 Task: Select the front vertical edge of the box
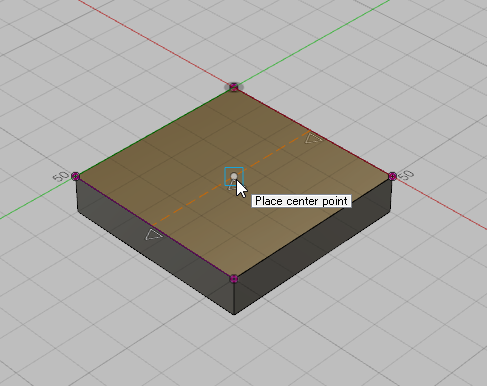click(x=234, y=297)
